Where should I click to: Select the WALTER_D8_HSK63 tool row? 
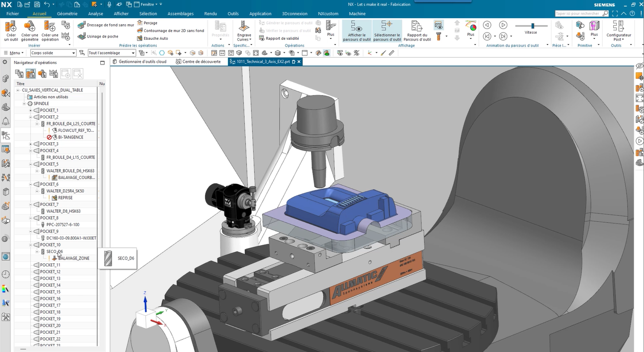point(64,211)
